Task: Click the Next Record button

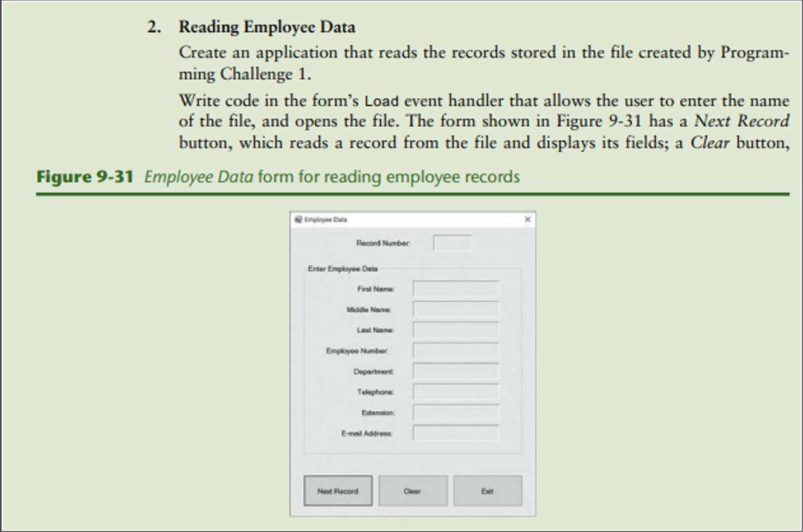Action: click(338, 490)
